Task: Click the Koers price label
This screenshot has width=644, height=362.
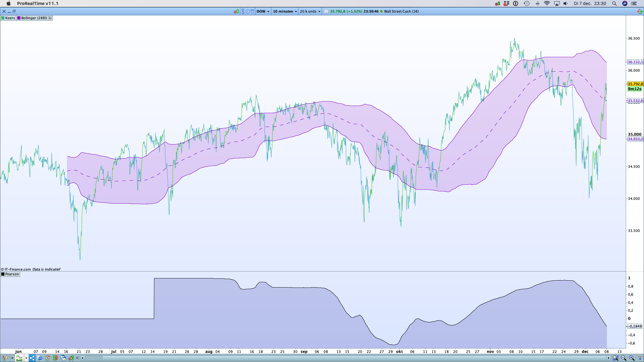Action: tap(8, 18)
